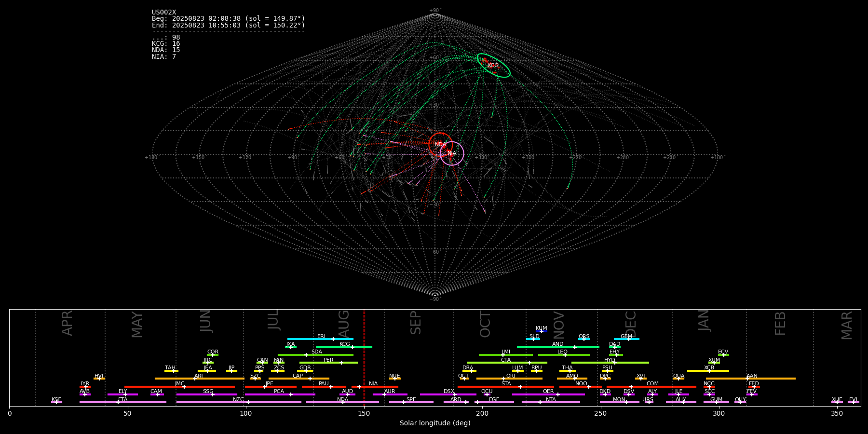Click the 'Solar longitude (deg)' axis title

pos(435,423)
